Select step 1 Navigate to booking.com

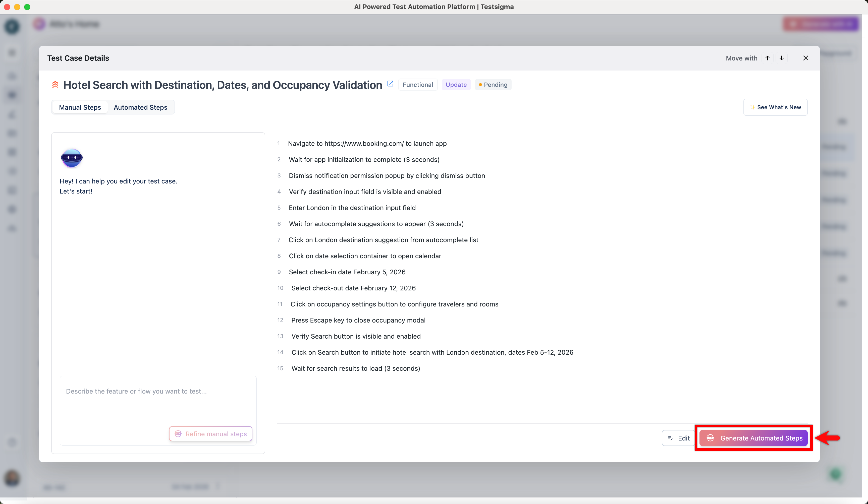tap(367, 144)
